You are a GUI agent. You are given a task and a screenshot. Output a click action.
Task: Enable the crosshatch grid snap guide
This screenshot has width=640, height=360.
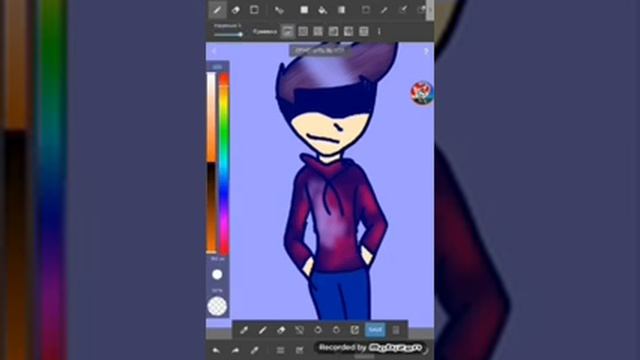(x=318, y=31)
